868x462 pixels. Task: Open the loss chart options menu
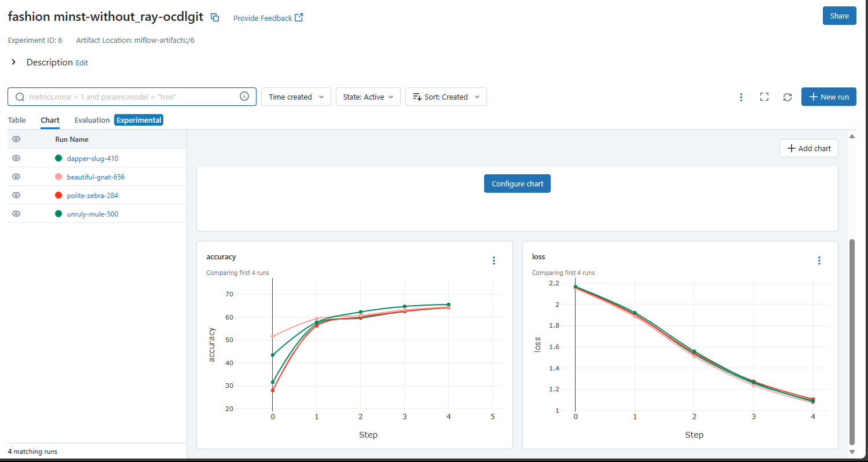819,261
